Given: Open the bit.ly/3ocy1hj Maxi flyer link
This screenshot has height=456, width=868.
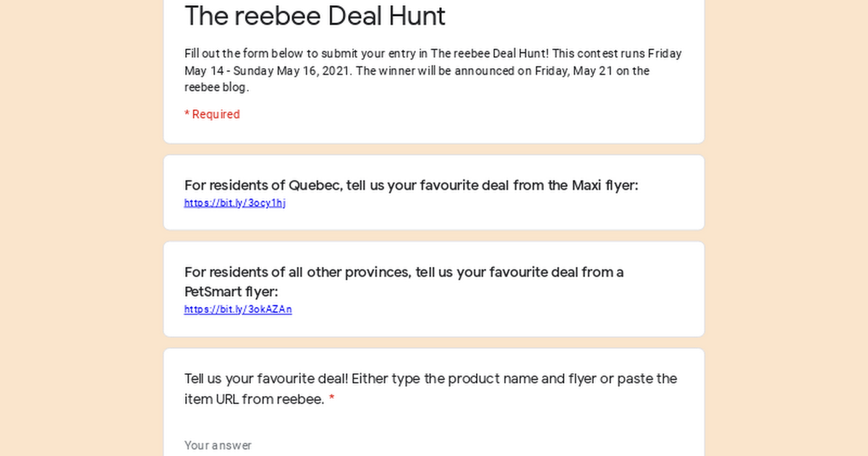Looking at the screenshot, I should pos(235,203).
